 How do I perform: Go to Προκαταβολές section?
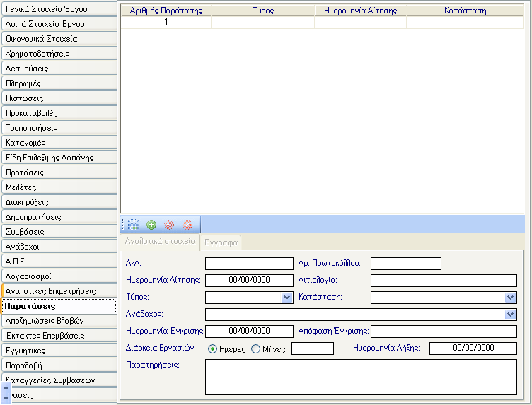click(x=59, y=113)
